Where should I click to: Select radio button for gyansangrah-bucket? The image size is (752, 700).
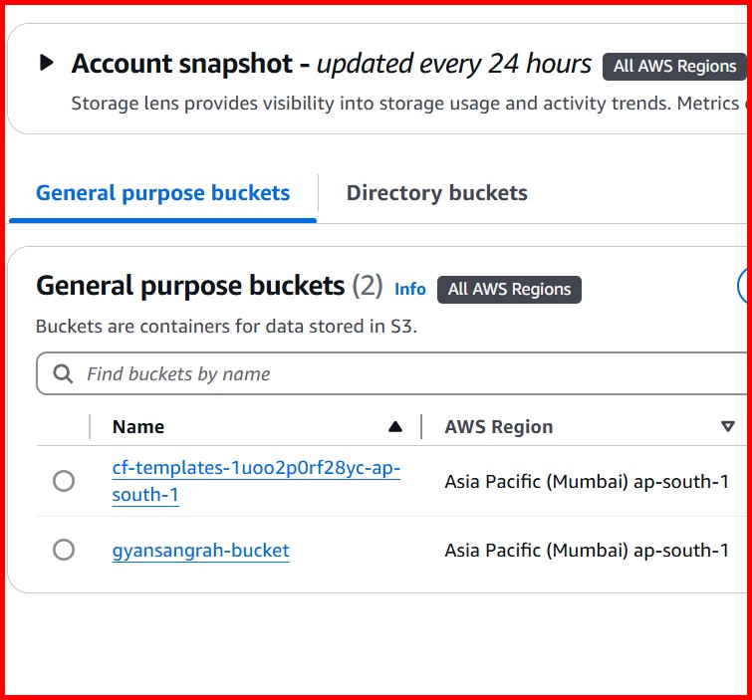tap(64, 550)
